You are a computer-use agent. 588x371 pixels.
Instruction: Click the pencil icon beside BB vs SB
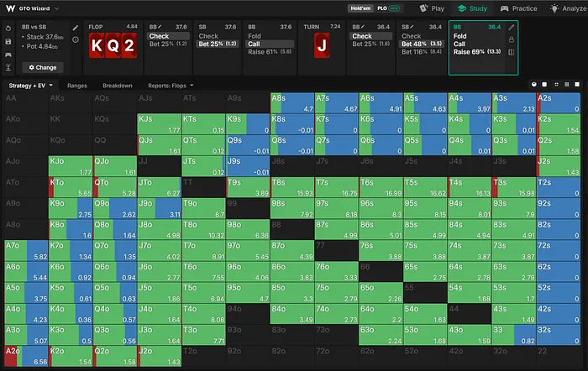[x=76, y=28]
